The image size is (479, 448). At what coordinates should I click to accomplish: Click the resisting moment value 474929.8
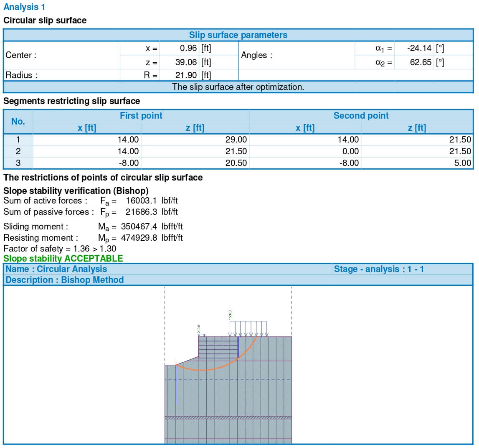pyautogui.click(x=139, y=238)
